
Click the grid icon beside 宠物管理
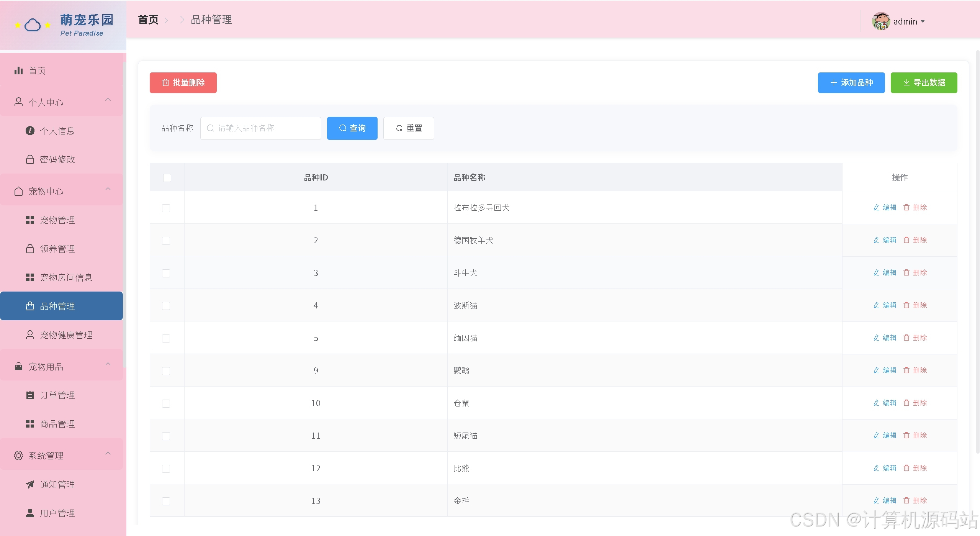[30, 220]
